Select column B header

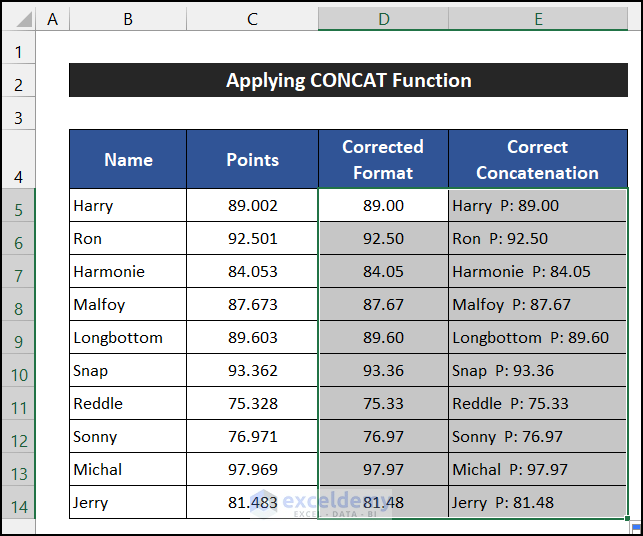[128, 18]
